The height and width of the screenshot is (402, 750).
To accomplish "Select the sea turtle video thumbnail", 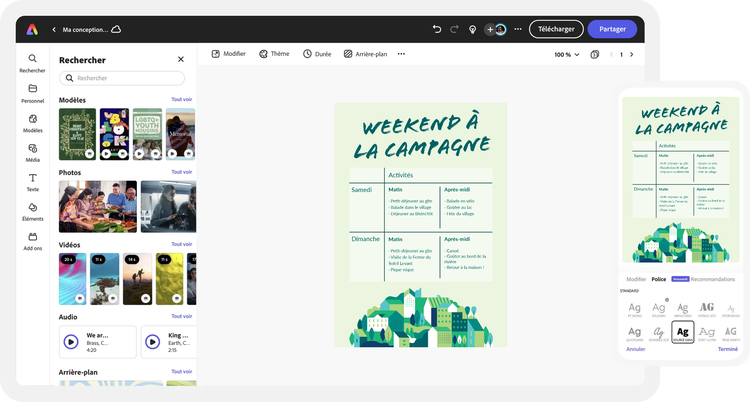I will point(104,279).
